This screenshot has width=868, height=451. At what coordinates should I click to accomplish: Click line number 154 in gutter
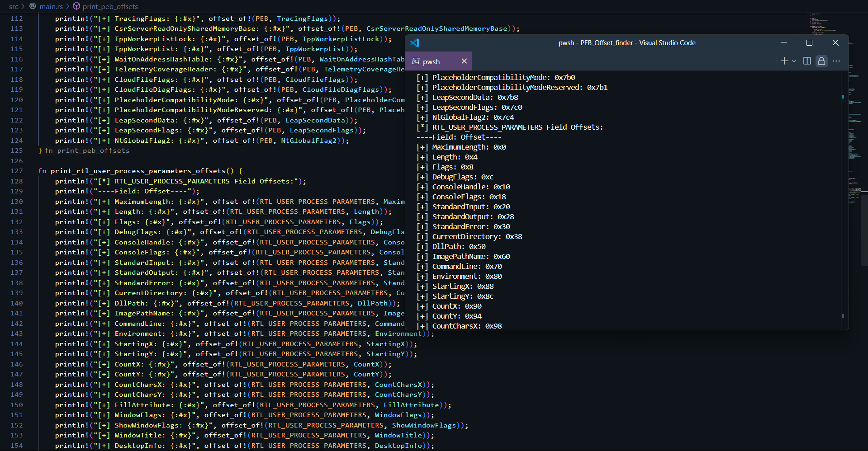[x=17, y=446]
